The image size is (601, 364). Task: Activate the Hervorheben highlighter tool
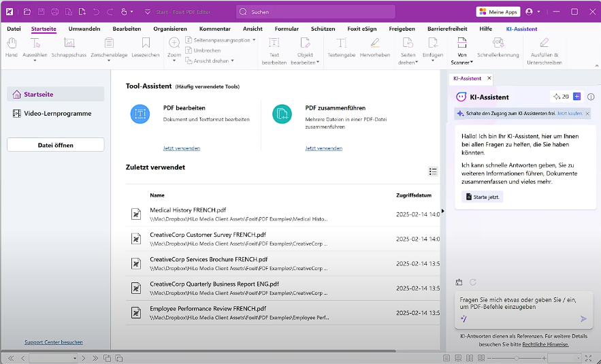pyautogui.click(x=375, y=48)
